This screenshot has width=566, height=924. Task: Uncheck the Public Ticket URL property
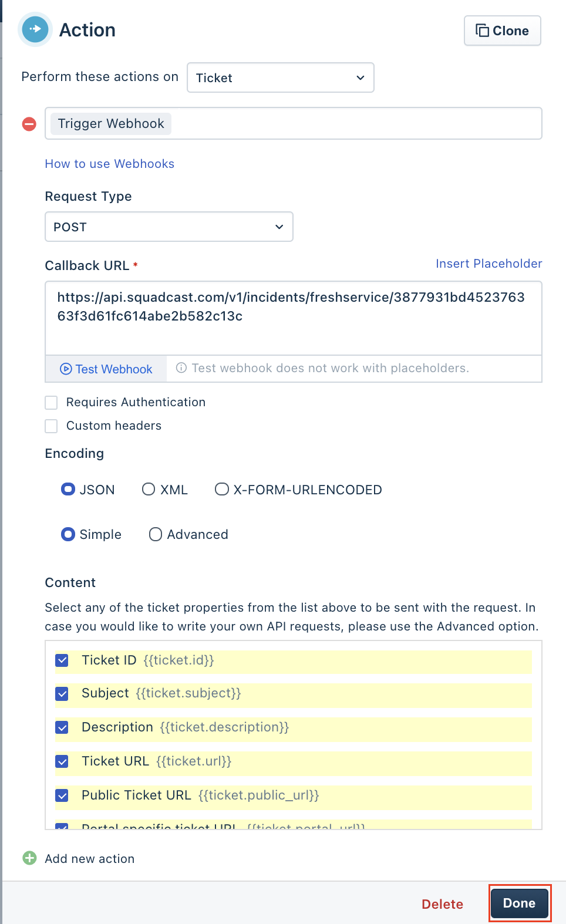pos(62,795)
